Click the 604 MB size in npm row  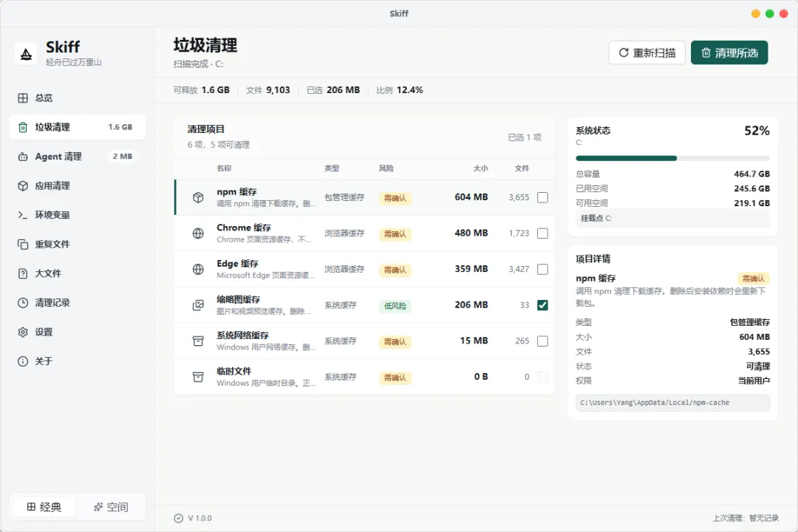coord(471,197)
